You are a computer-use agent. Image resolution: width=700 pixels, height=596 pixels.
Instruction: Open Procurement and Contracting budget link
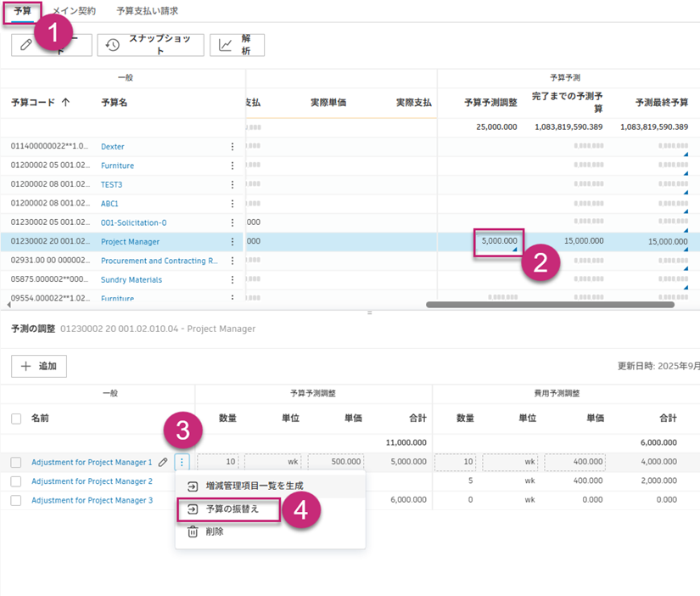159,261
